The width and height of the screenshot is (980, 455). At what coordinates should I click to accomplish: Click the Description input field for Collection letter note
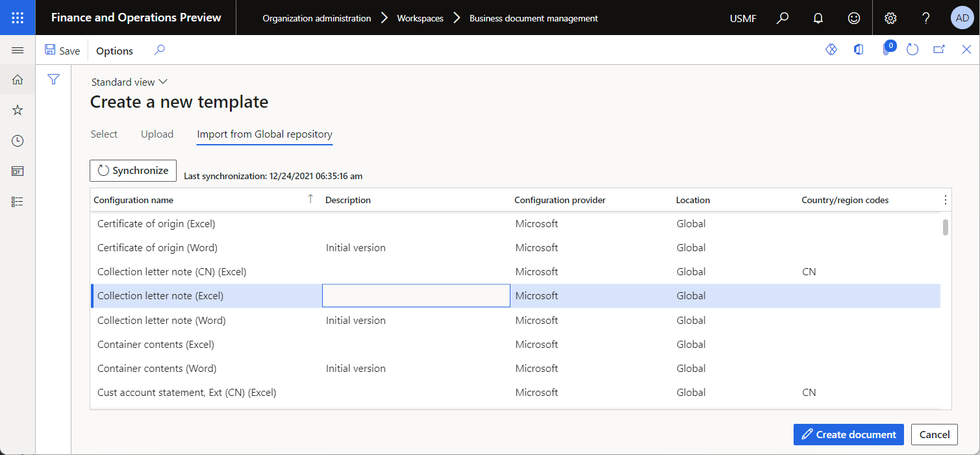point(416,295)
